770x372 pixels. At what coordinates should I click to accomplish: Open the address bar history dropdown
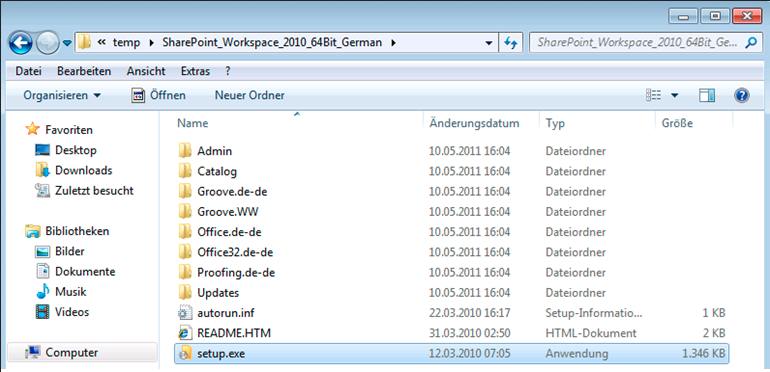click(x=489, y=43)
